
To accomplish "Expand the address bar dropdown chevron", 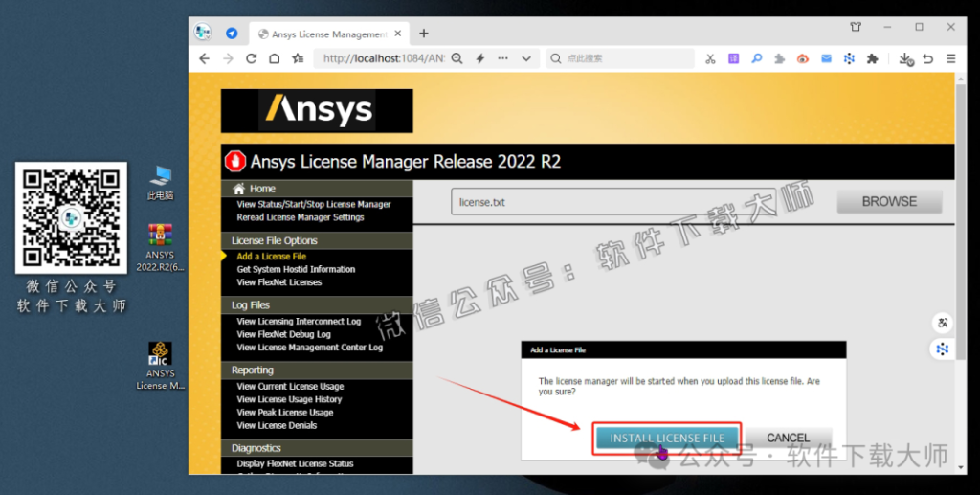I will tap(526, 58).
